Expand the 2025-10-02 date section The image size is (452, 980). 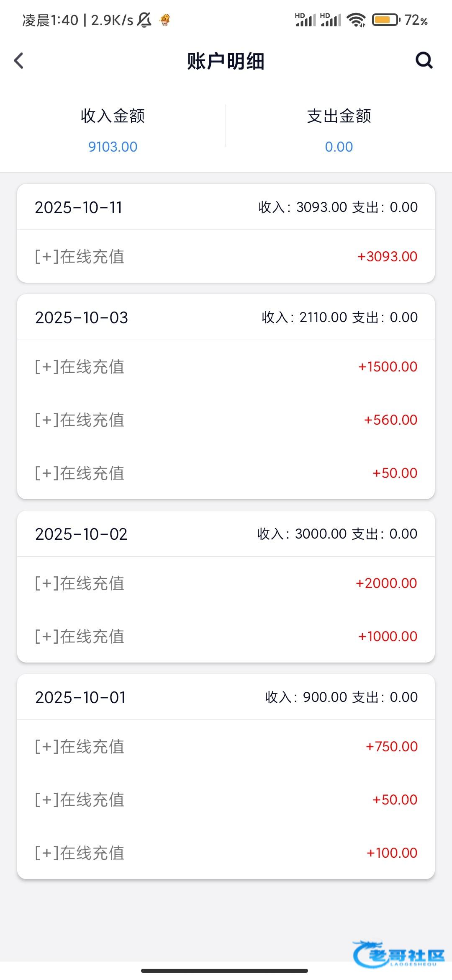[226, 534]
